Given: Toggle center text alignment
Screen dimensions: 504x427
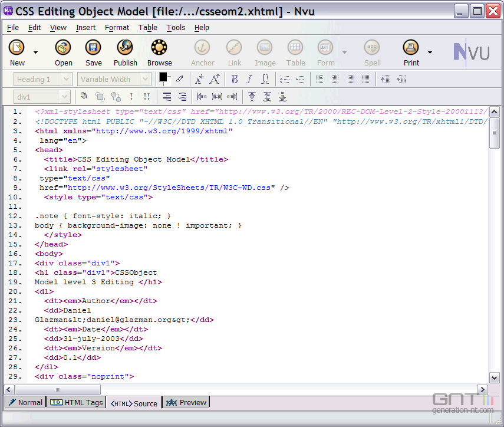Looking at the screenshot, I should 335,79.
